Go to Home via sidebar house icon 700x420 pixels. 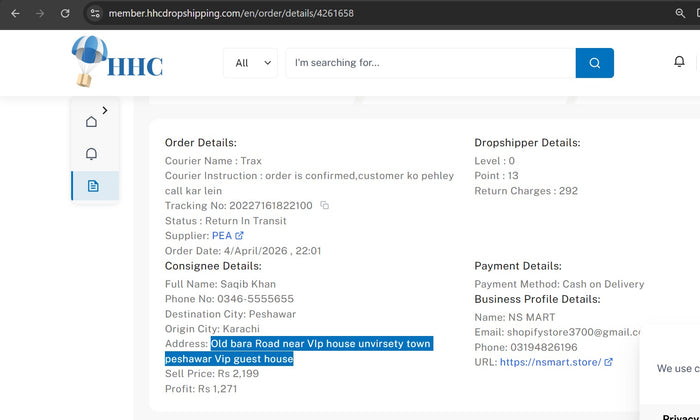point(92,122)
